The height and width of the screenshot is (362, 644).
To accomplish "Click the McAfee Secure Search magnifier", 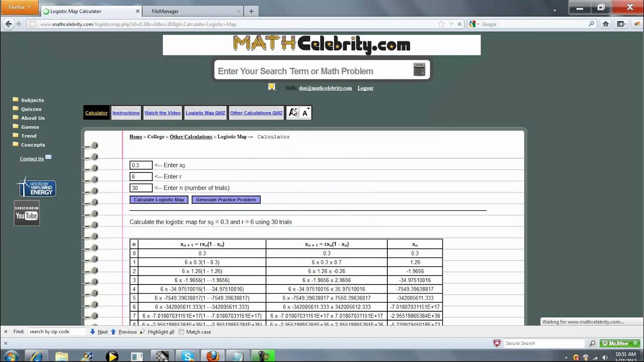I will pos(592,343).
